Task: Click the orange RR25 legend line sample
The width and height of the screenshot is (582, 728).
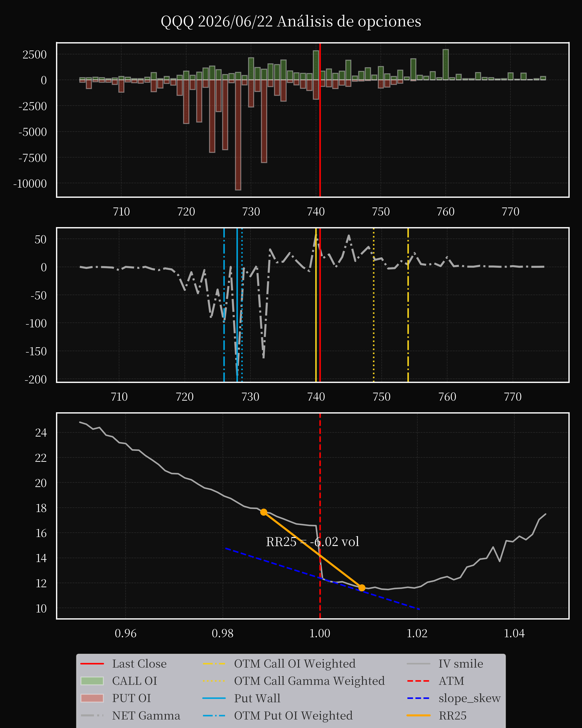Action: click(x=419, y=715)
